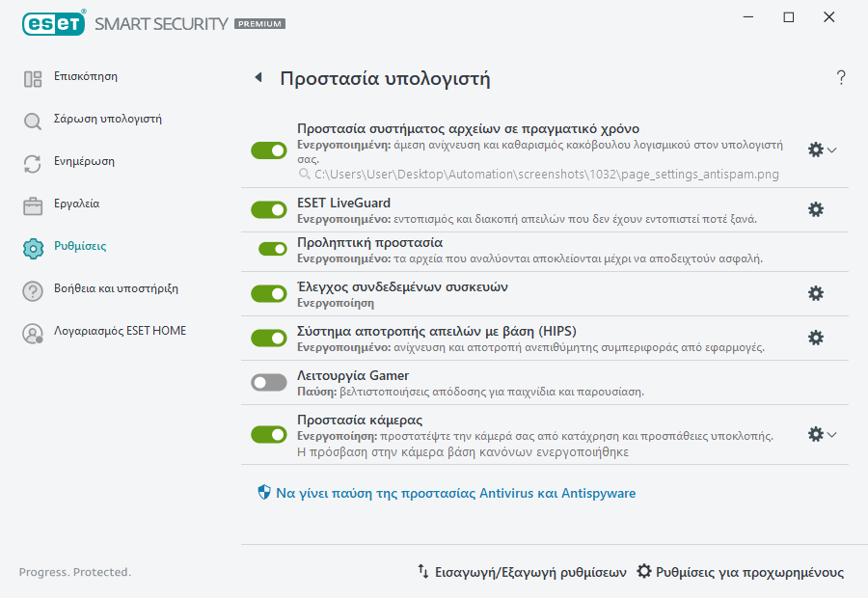Open Λογαριασμός ESET HOME section
This screenshot has width=868, height=598.
click(x=121, y=331)
